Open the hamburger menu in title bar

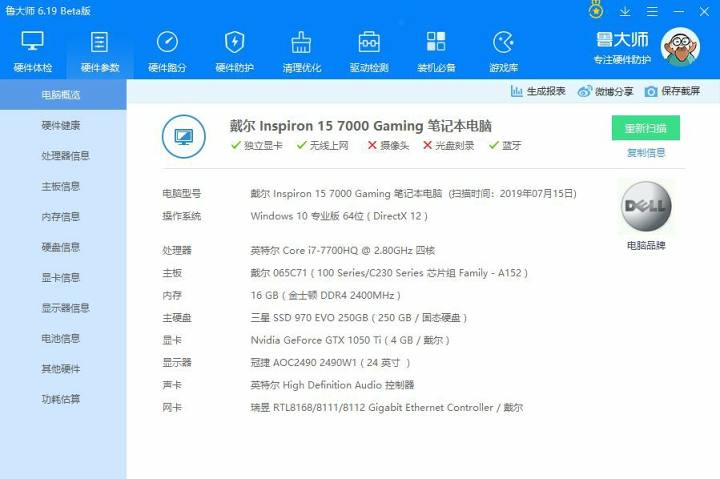(x=652, y=11)
